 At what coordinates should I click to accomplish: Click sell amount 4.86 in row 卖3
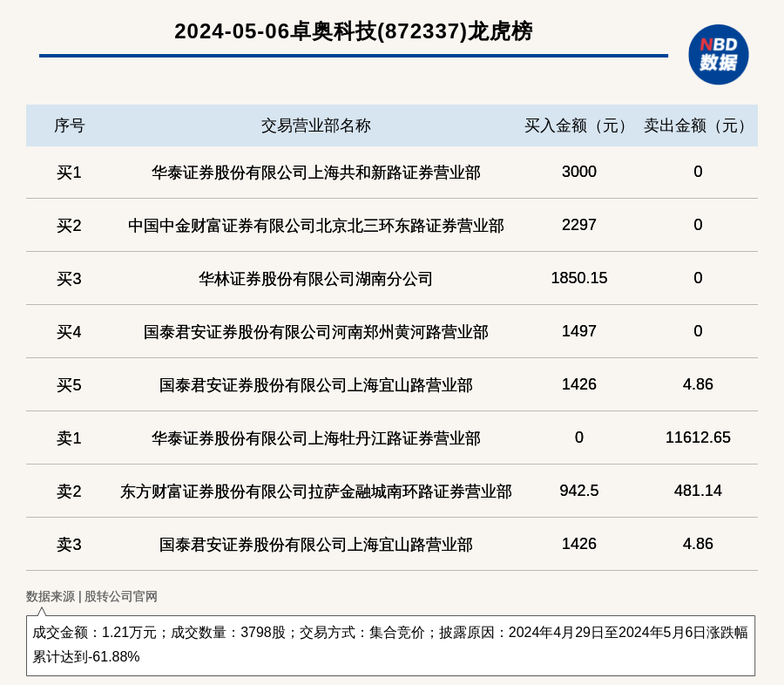698,543
